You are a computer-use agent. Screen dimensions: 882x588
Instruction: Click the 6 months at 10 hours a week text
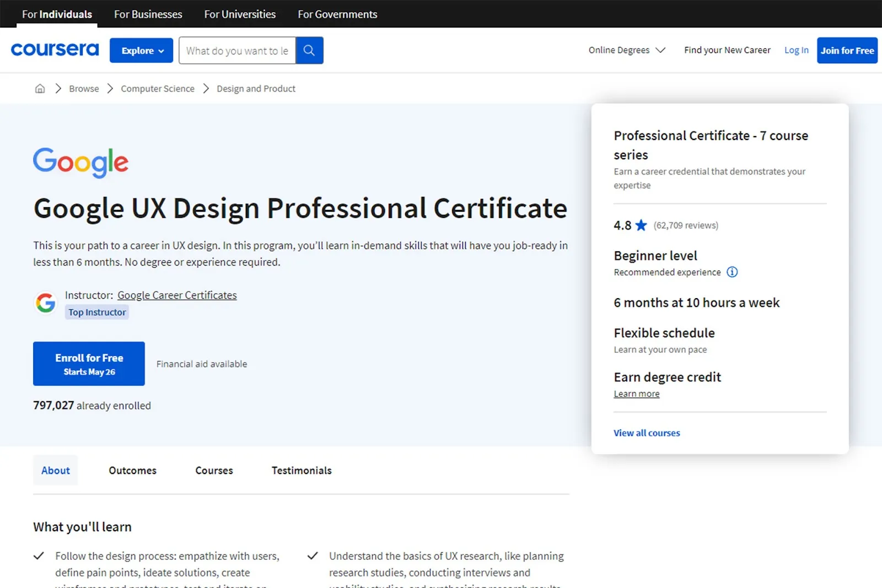697,303
